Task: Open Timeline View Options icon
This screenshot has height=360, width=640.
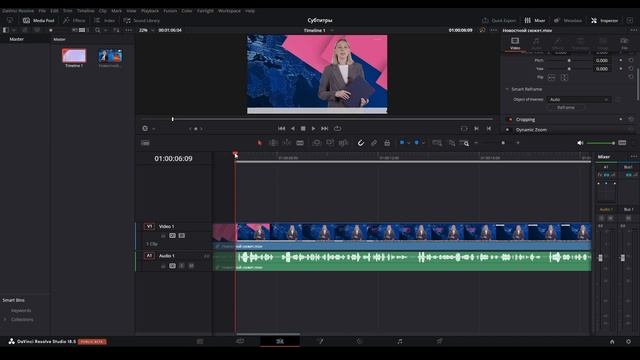Action: tap(145, 143)
